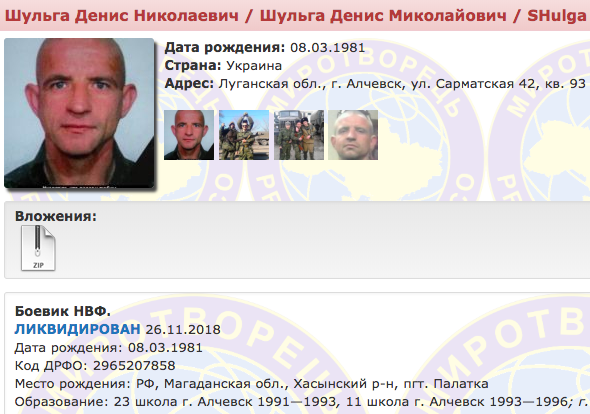Click the bold Адрес: label

(x=189, y=84)
